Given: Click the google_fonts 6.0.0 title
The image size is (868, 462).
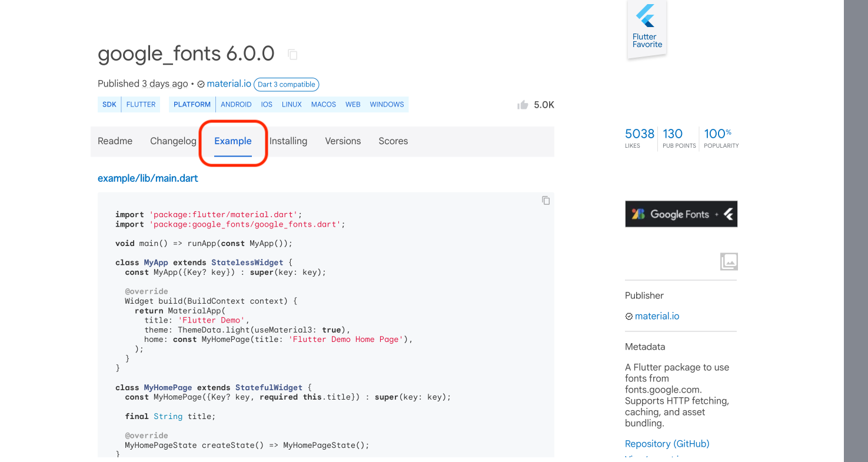Looking at the screenshot, I should point(186,54).
